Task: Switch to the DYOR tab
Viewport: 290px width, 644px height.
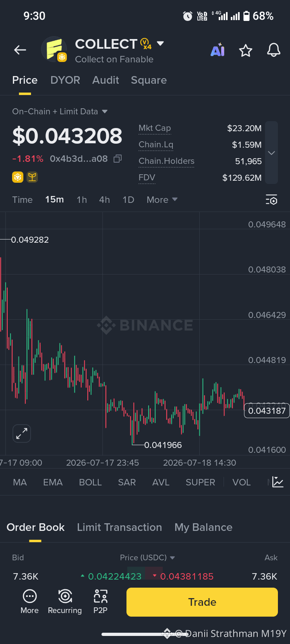Action: [x=65, y=80]
